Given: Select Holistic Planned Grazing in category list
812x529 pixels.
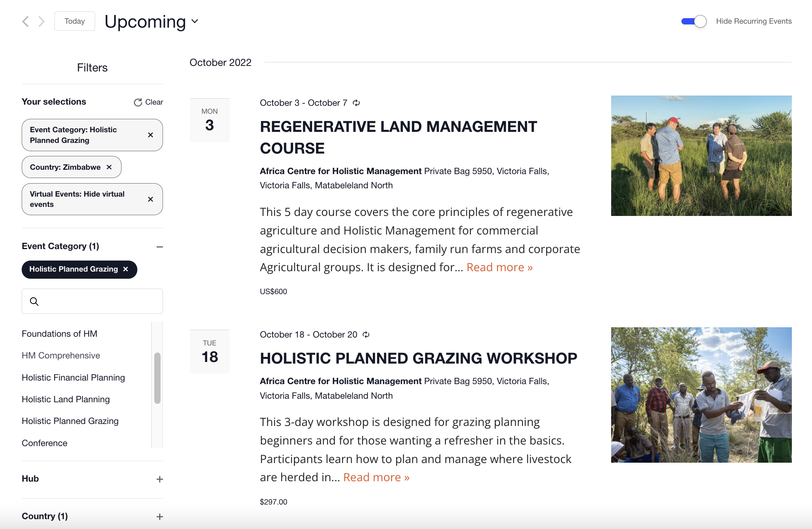Looking at the screenshot, I should 70,421.
